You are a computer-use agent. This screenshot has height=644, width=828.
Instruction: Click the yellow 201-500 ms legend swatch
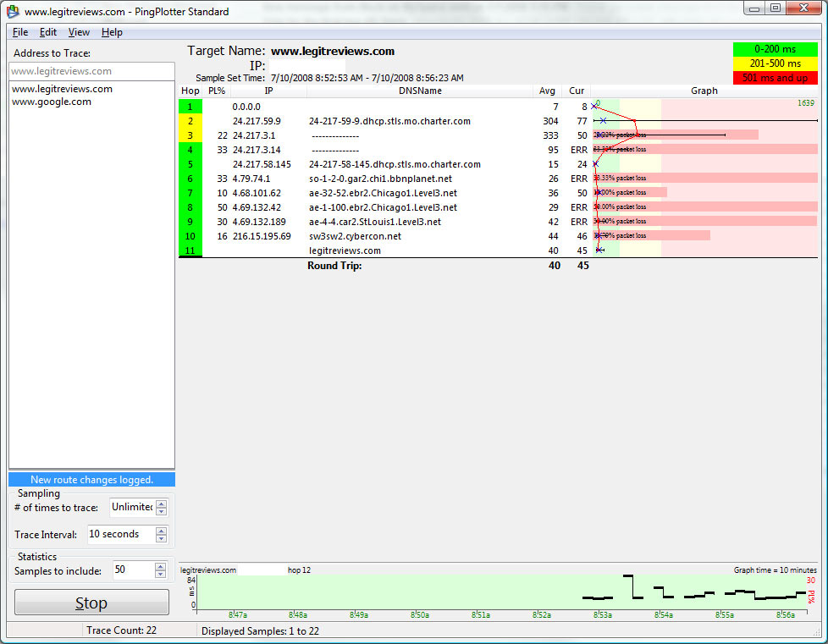click(776, 63)
